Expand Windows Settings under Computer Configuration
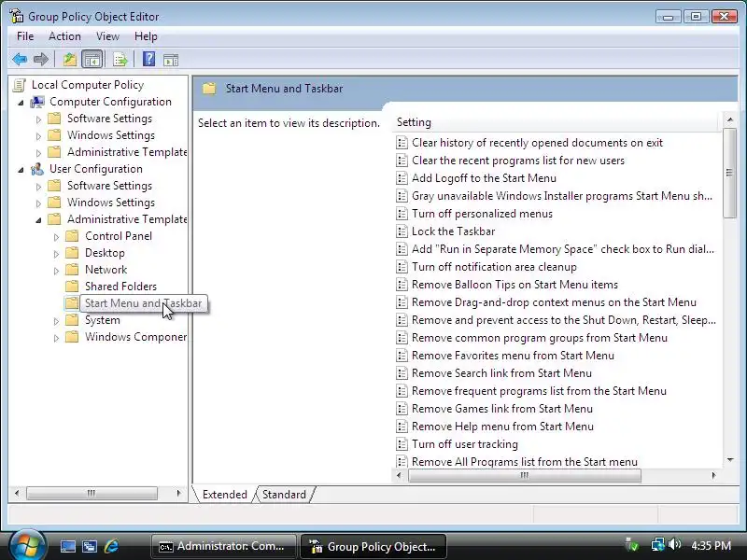Image resolution: width=747 pixels, height=560 pixels. 38,136
